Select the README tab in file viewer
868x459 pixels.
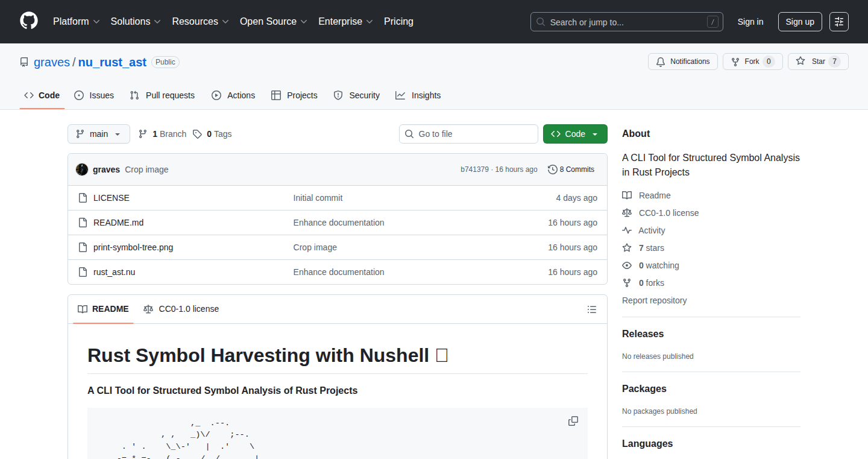click(103, 309)
